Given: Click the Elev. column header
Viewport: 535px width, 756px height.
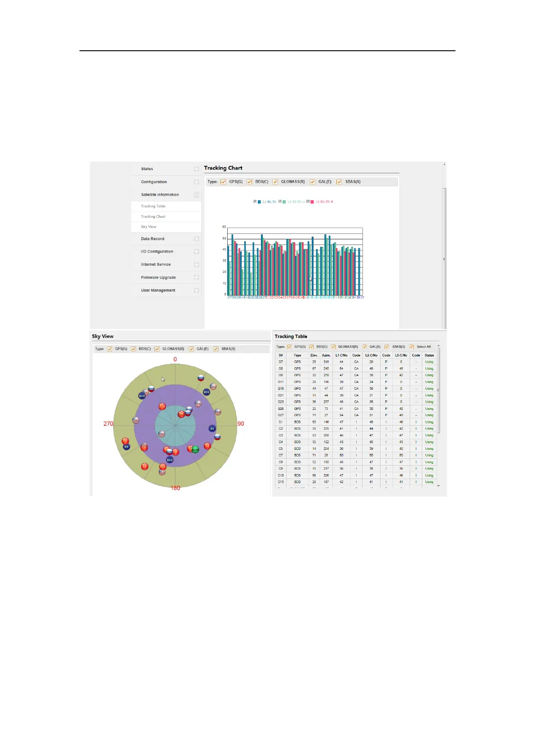Looking at the screenshot, I should pyautogui.click(x=314, y=355).
